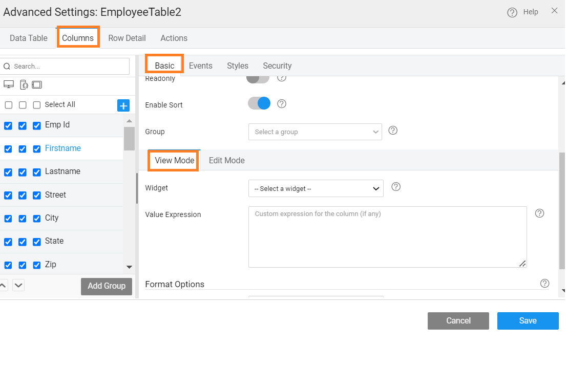
Task: Open the Row Detail tab
Action: tap(127, 38)
